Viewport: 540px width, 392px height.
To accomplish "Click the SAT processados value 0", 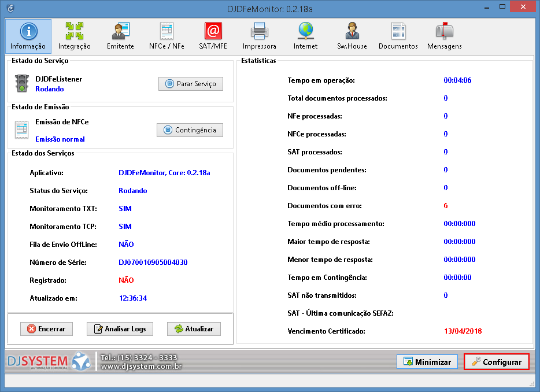I will click(x=446, y=152).
